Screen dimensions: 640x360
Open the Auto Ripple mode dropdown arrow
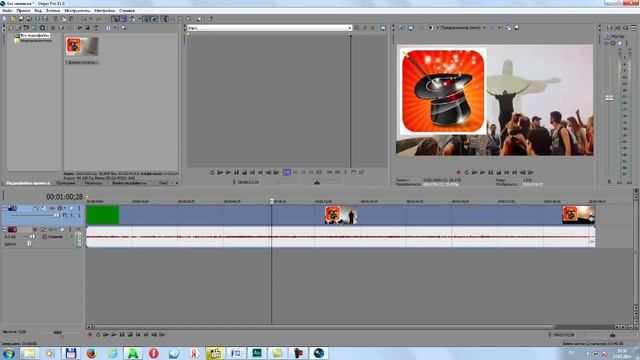click(139, 19)
